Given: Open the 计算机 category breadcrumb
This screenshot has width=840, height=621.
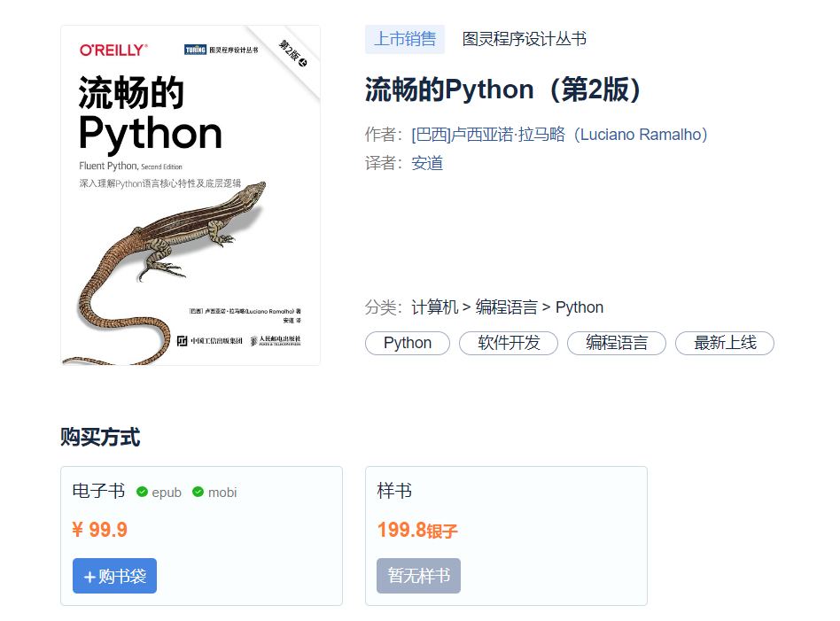Looking at the screenshot, I should pos(434,307).
